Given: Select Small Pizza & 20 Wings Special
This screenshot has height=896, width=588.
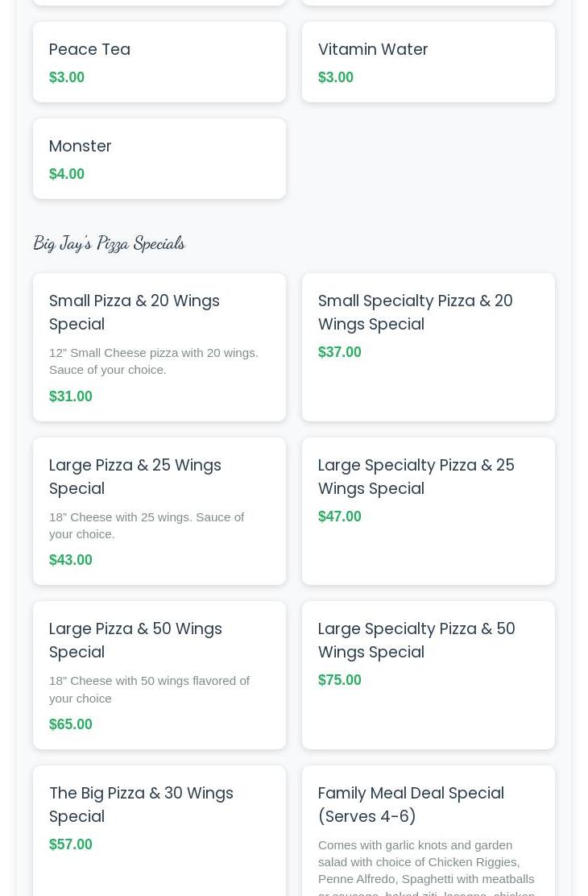Looking at the screenshot, I should (135, 312).
